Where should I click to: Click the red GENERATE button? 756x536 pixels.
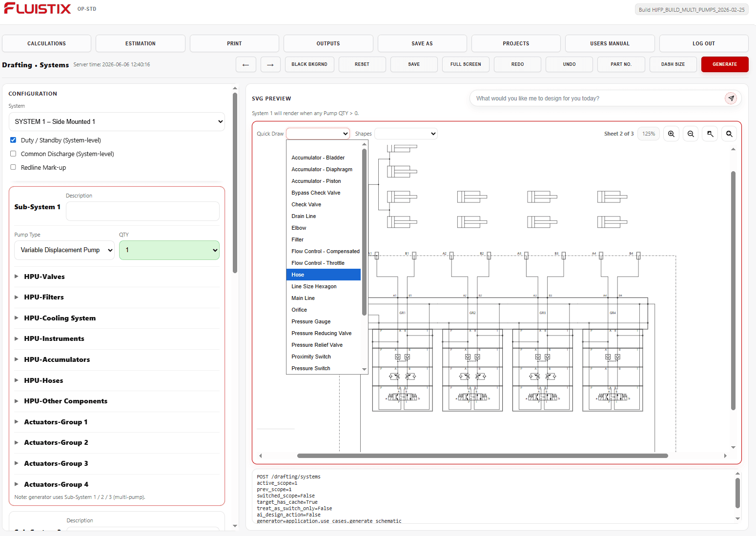click(725, 64)
